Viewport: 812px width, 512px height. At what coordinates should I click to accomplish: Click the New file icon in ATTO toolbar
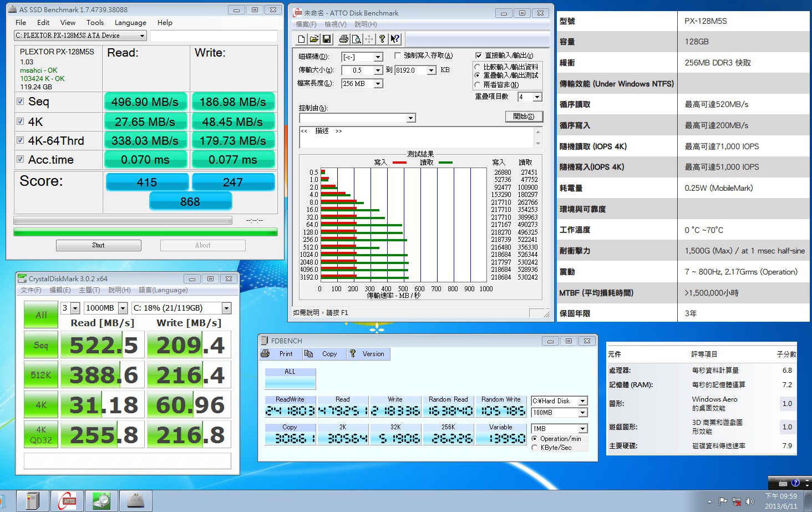click(301, 39)
